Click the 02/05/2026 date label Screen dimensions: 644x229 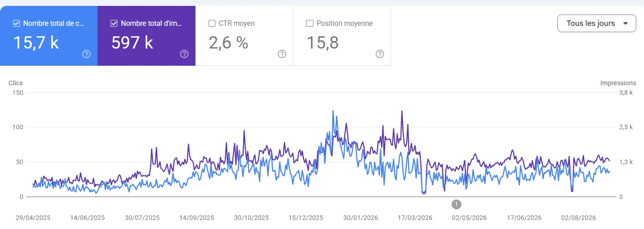pos(469,218)
